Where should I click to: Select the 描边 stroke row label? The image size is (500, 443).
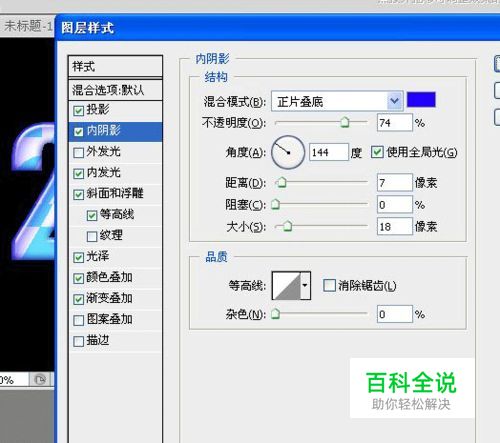coord(98,340)
